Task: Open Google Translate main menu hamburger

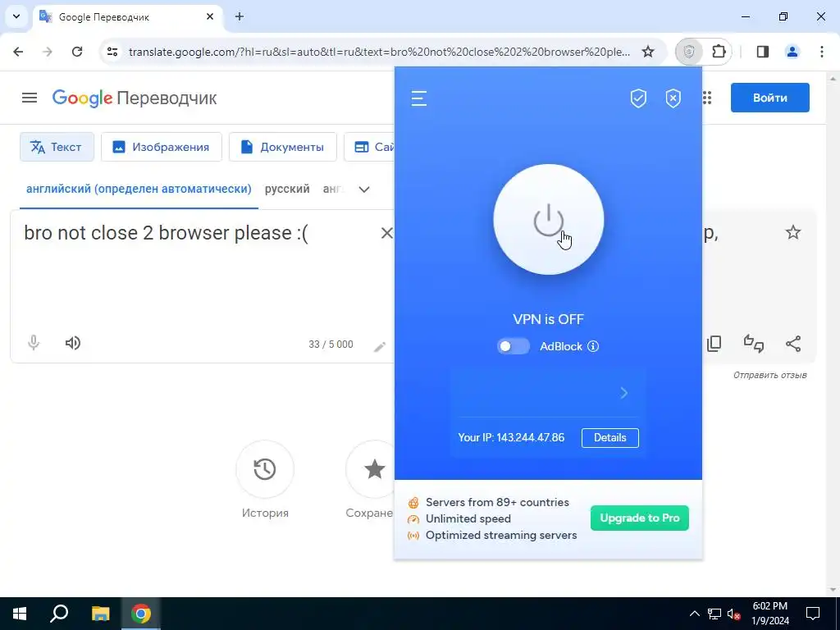Action: coord(30,98)
